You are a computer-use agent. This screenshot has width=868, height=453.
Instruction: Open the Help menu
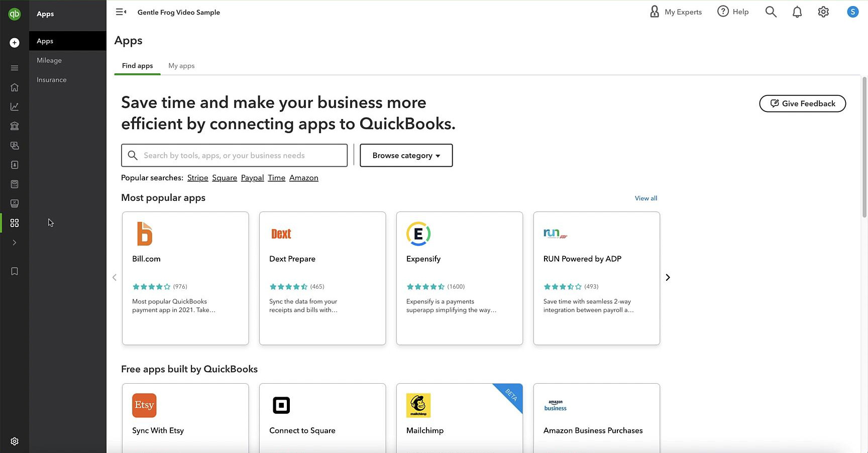click(x=733, y=12)
